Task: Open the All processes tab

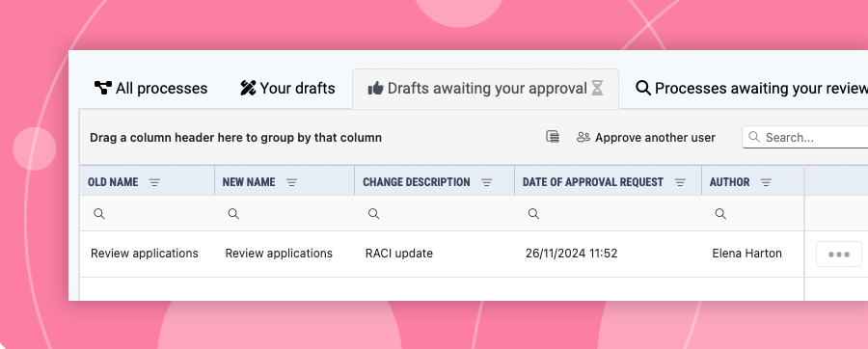Action: [x=150, y=89]
